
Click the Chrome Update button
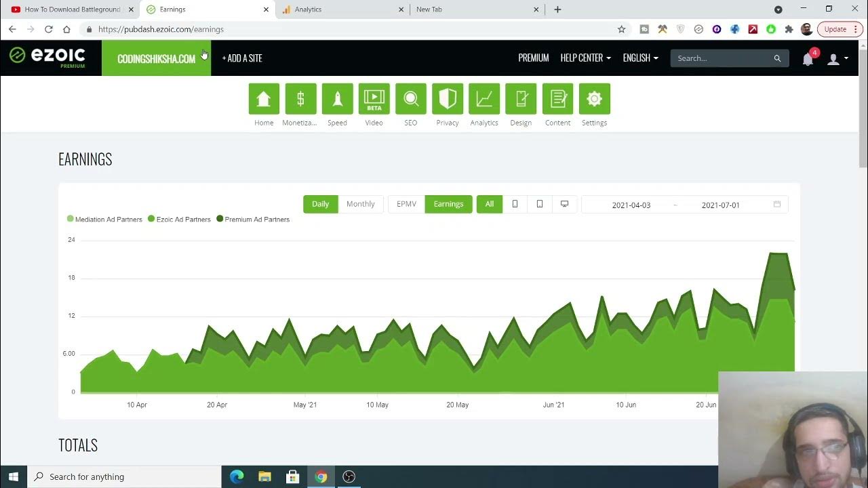835,29
